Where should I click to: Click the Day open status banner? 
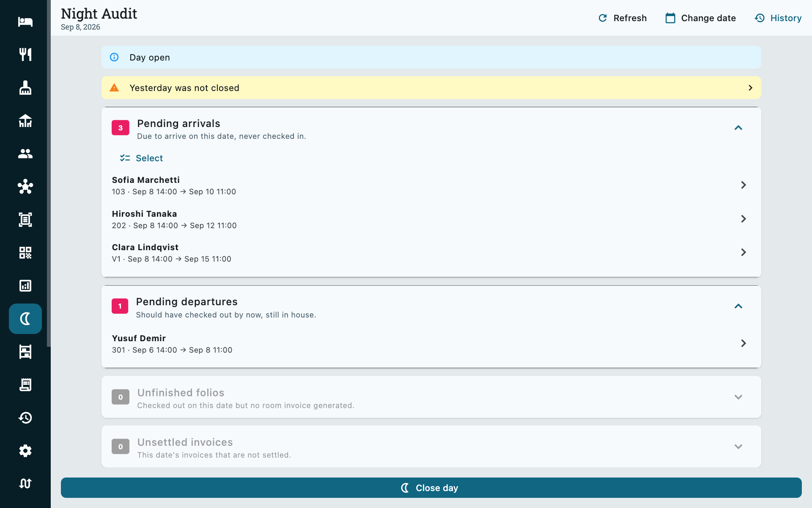pyautogui.click(x=431, y=57)
